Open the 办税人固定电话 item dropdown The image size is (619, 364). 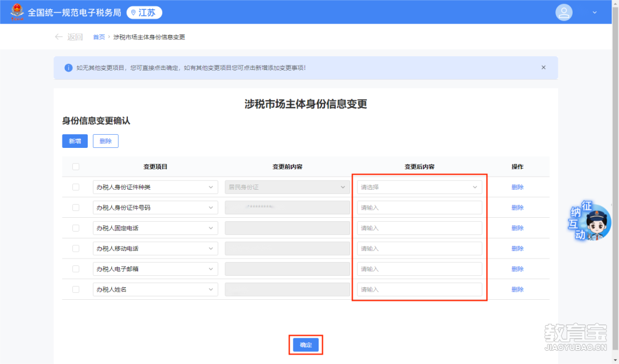[155, 228]
